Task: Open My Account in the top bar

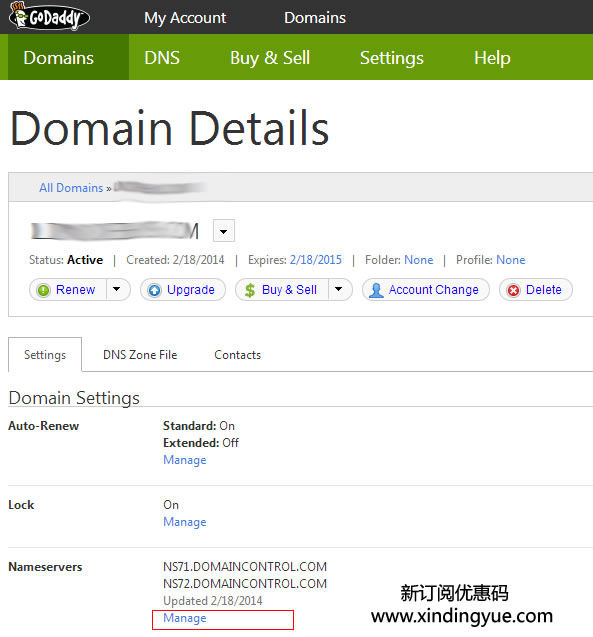Action: click(185, 17)
